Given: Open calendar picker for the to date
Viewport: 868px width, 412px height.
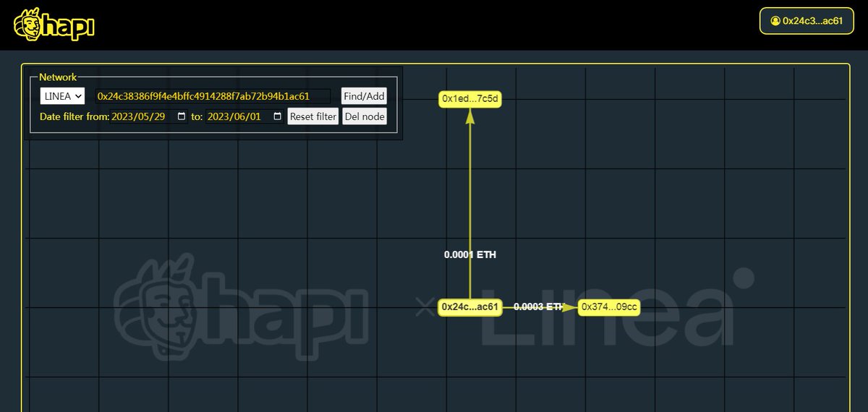Looking at the screenshot, I should (277, 116).
